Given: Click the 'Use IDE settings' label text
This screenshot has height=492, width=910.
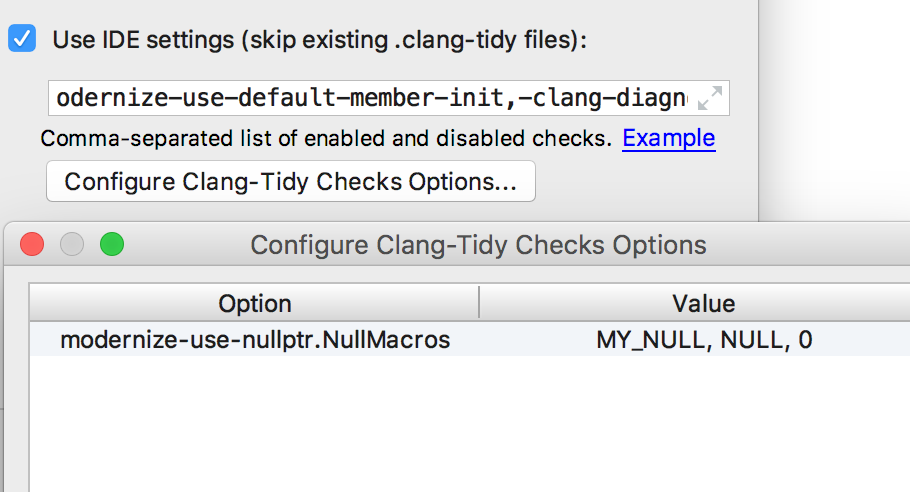Looking at the screenshot, I should (x=319, y=40).
